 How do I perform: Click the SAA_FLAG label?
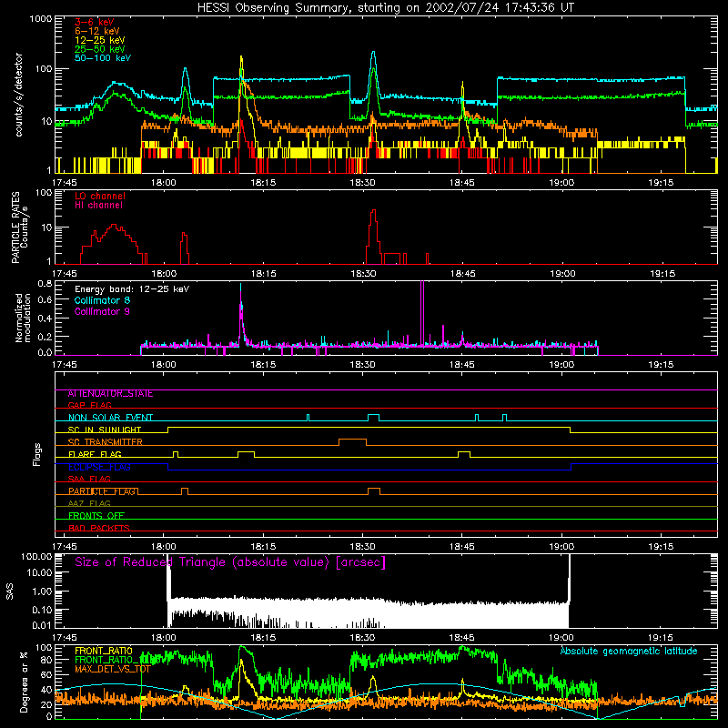coord(89,479)
